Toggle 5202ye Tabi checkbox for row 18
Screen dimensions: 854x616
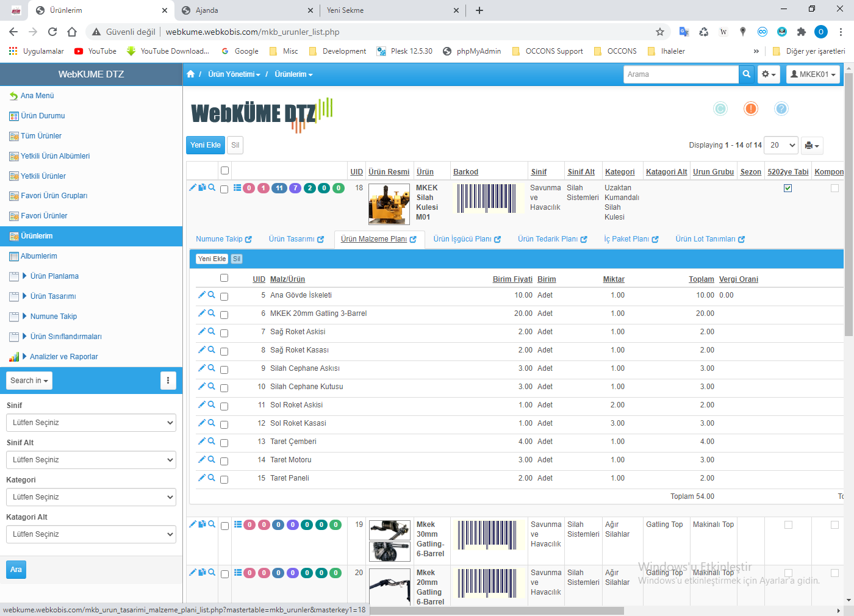point(788,188)
